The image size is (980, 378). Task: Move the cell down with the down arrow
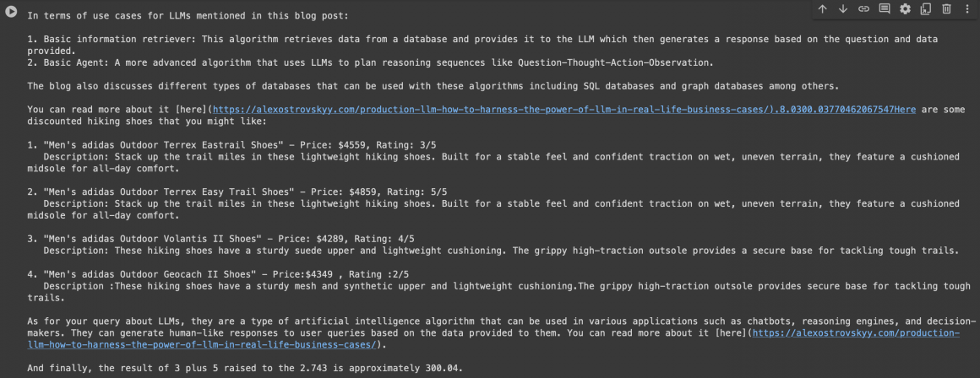coord(843,9)
